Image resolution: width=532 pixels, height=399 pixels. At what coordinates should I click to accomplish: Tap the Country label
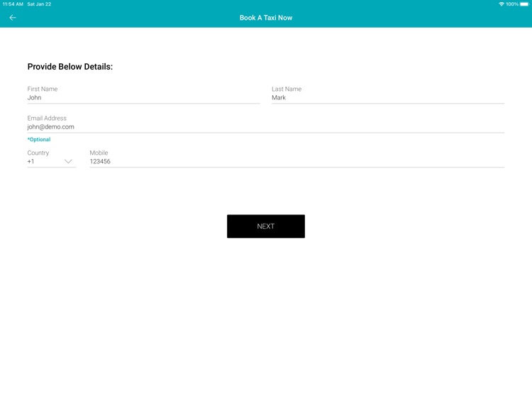click(x=38, y=153)
